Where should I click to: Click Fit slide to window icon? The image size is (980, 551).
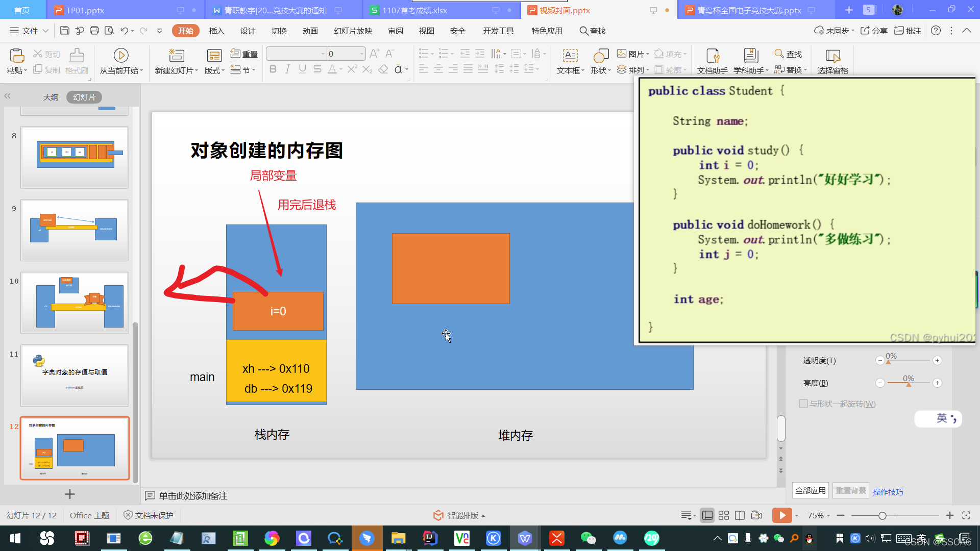coord(966,515)
